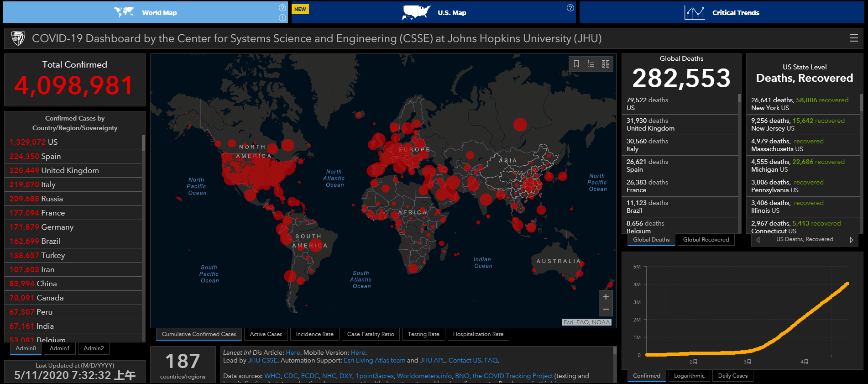Go to previous US state panel arrow
The width and height of the screenshot is (868, 384).
758,240
